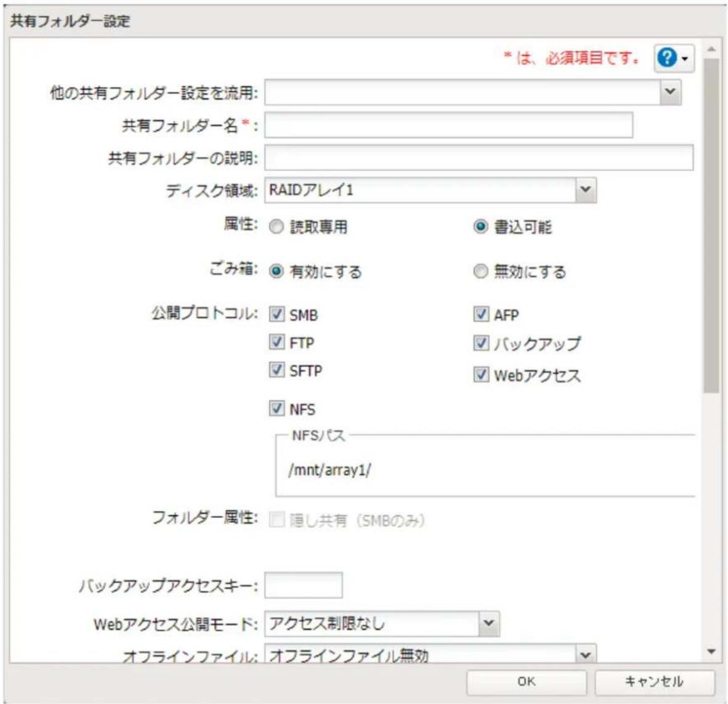This screenshot has width=728, height=704.
Task: Click the 共有フォルダー名 input field
Action: point(448,125)
